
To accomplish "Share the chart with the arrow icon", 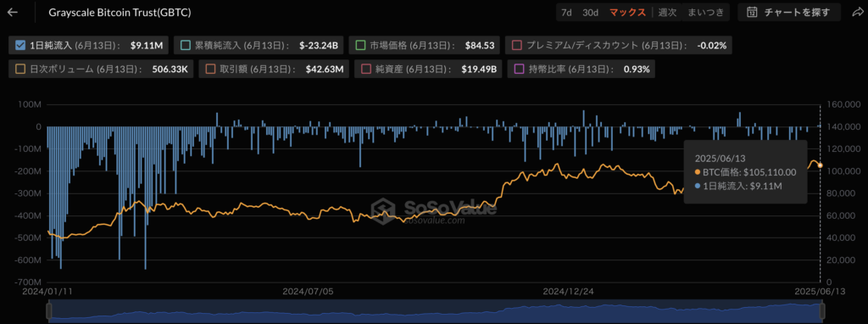I will pyautogui.click(x=856, y=12).
